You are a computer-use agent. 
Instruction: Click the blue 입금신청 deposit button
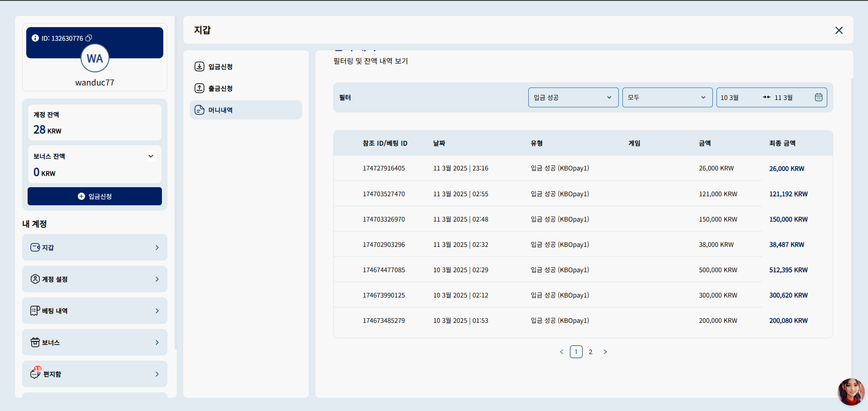pyautogui.click(x=95, y=196)
